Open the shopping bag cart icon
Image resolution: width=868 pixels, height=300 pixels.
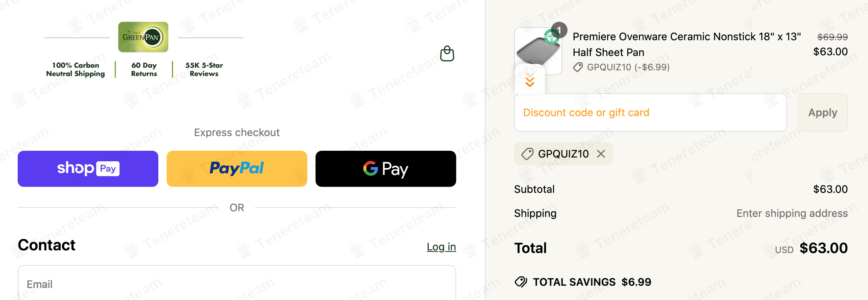447,54
